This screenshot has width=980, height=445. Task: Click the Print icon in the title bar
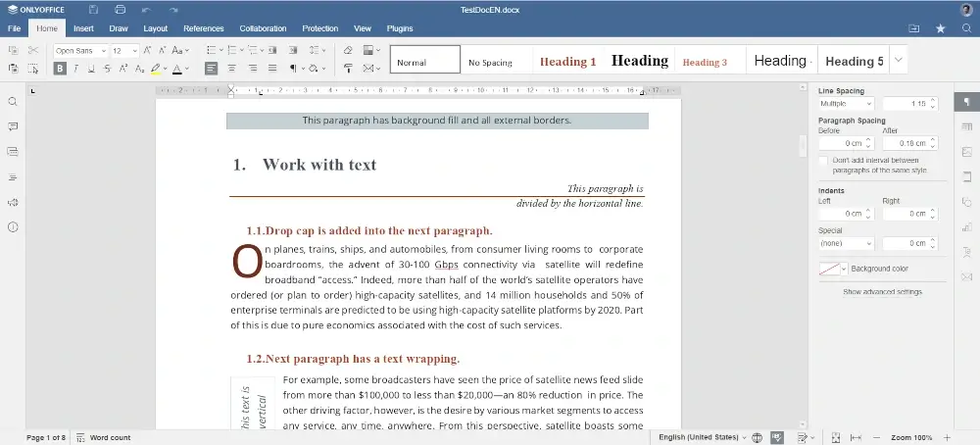pyautogui.click(x=120, y=10)
